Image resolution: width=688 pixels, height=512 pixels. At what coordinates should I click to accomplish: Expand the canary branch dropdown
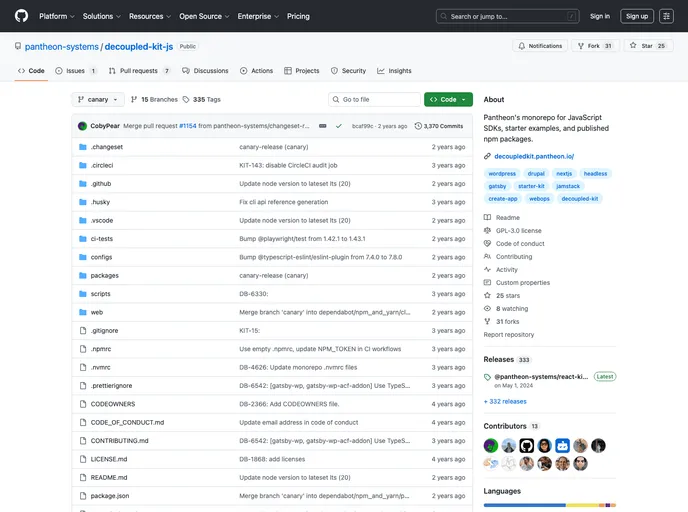point(98,99)
